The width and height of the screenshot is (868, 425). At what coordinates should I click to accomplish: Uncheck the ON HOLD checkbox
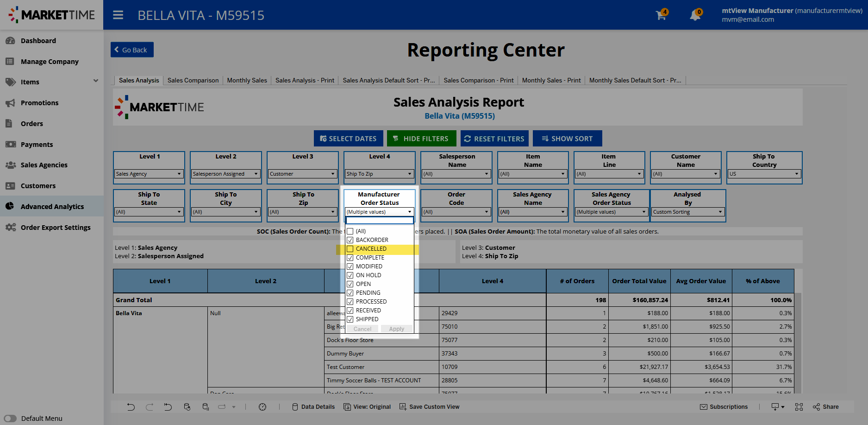click(x=350, y=275)
